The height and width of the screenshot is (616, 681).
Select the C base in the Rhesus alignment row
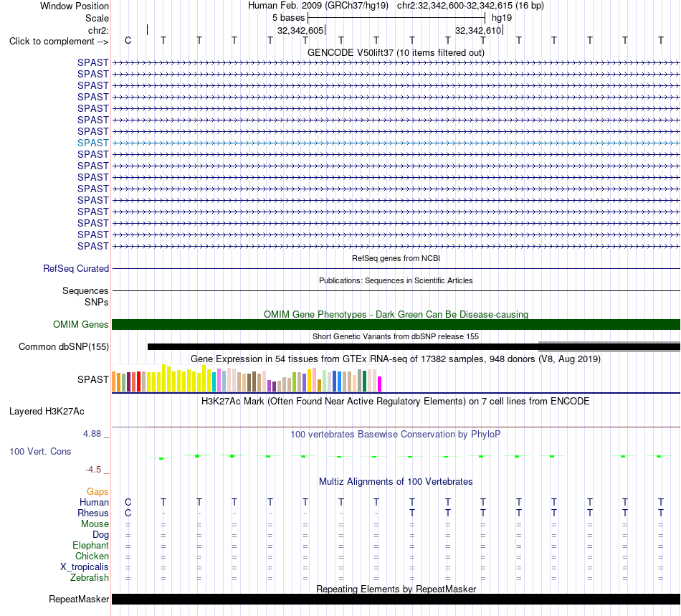tap(128, 513)
